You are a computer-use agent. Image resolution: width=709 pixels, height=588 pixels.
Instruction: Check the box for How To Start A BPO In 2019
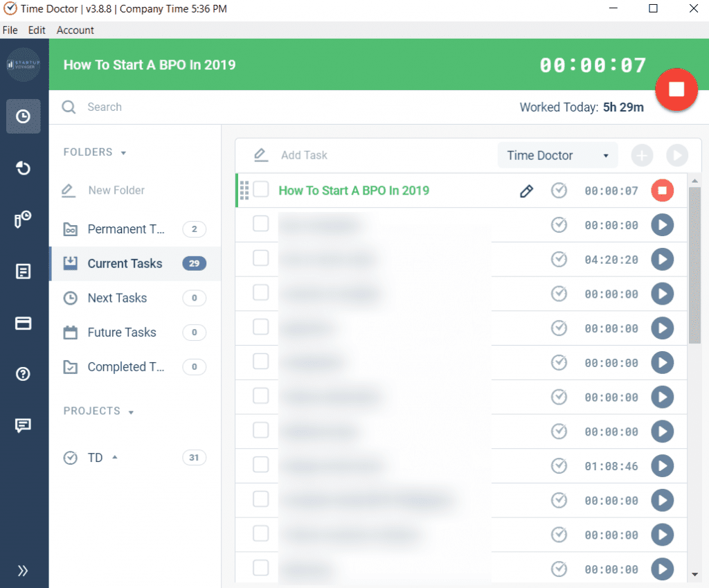pos(260,190)
